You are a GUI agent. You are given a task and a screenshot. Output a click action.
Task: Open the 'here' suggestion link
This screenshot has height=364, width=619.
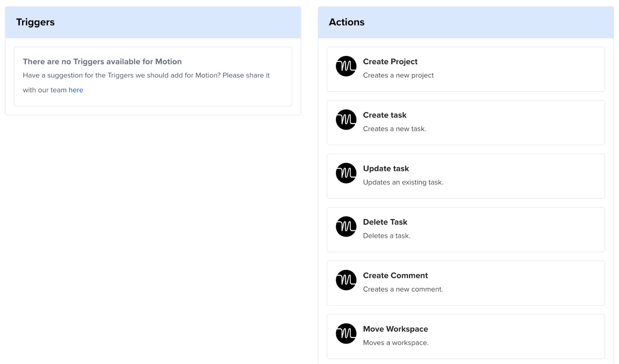[x=76, y=90]
